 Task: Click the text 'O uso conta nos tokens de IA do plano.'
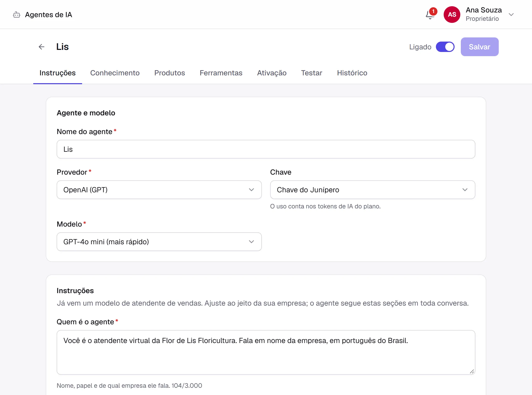(x=325, y=206)
